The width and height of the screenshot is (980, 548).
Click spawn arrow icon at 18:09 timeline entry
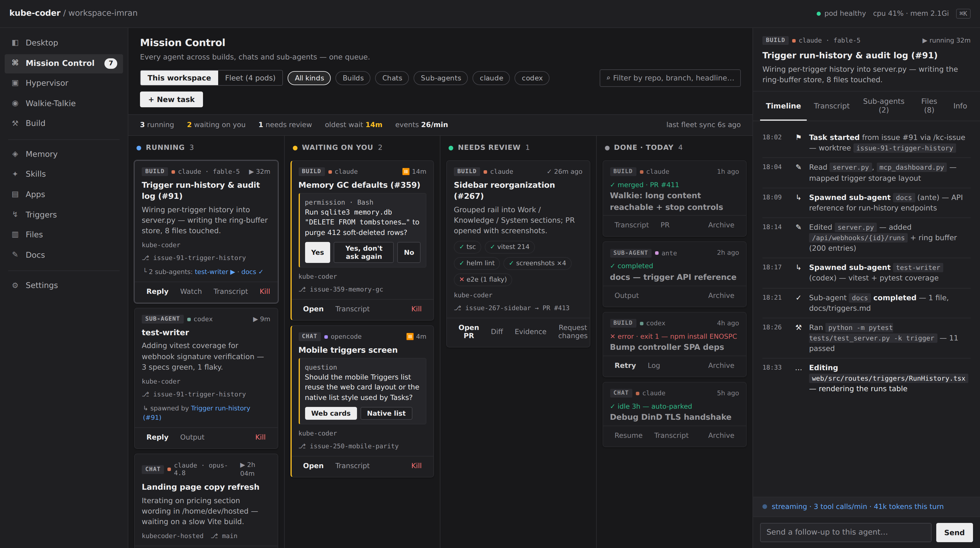coord(799,197)
